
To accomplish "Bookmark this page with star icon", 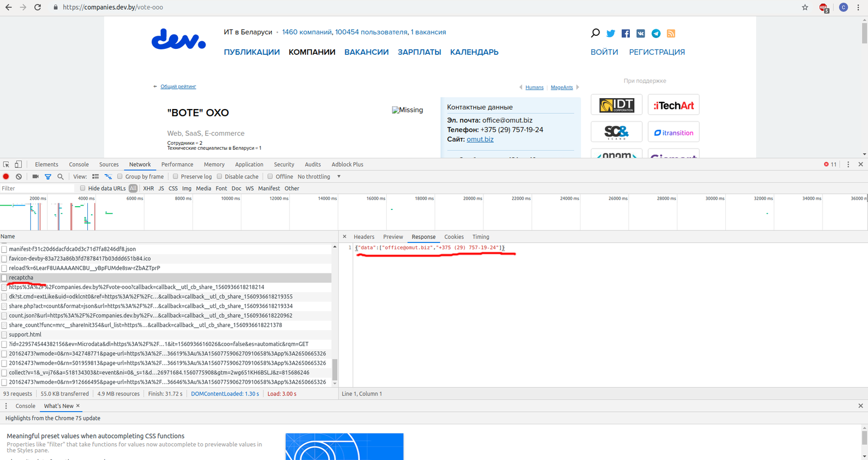I will (x=805, y=7).
